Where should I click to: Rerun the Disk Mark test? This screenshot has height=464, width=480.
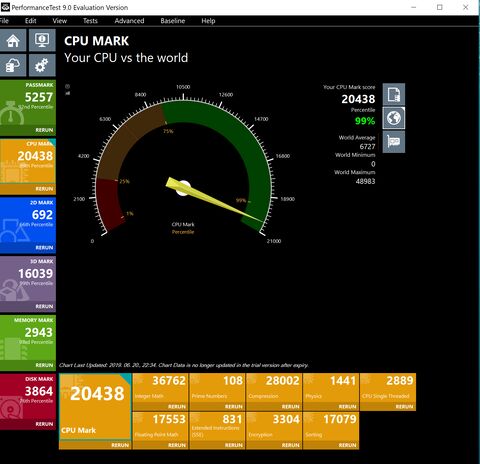click(44, 424)
